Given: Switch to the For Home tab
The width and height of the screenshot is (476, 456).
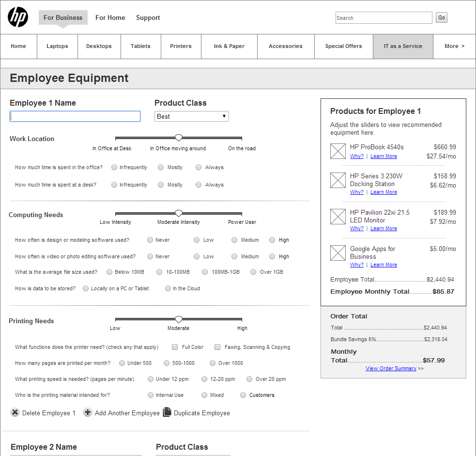Looking at the screenshot, I should pyautogui.click(x=110, y=17).
